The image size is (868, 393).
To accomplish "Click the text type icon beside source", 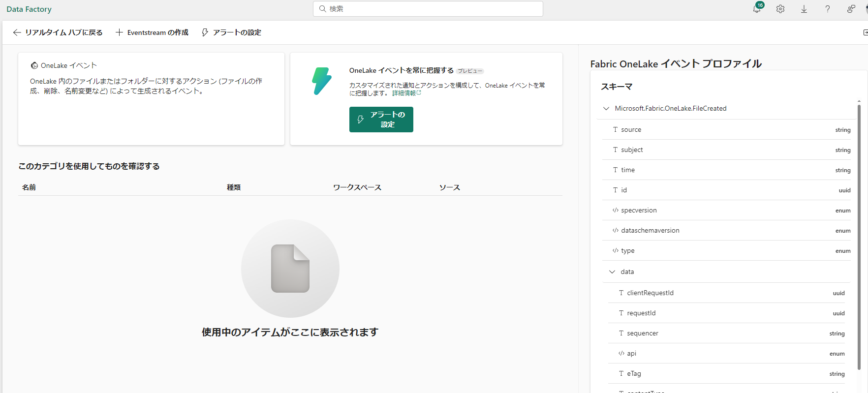I will click(615, 129).
